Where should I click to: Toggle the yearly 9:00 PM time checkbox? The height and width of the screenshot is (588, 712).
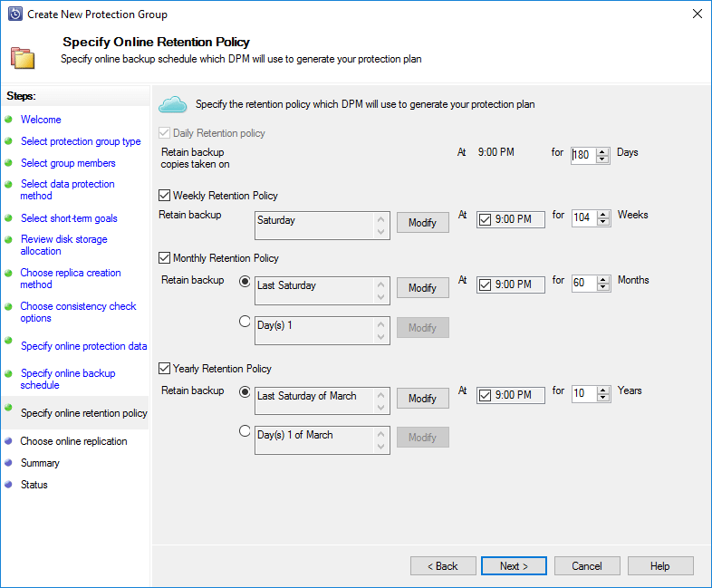click(x=485, y=396)
